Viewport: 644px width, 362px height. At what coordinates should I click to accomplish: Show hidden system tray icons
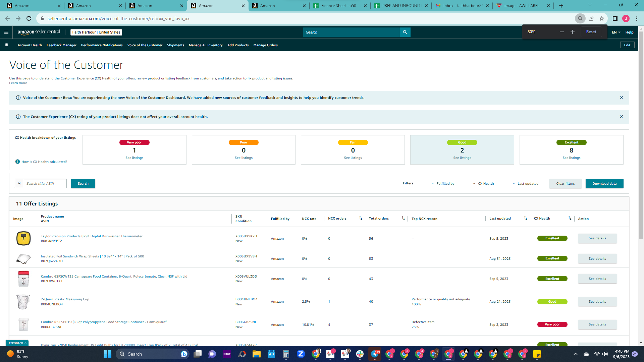point(576,354)
